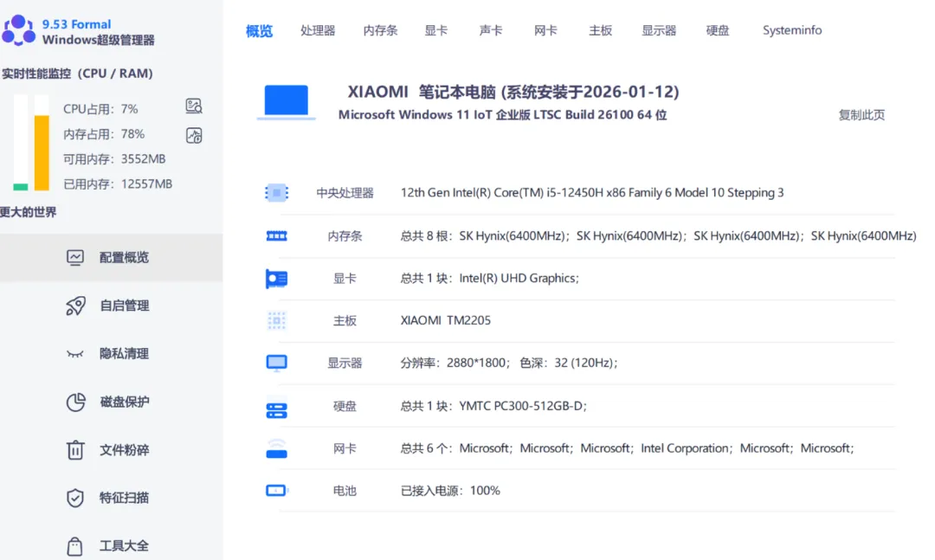Click the rocket icon for 自启管理

pyautogui.click(x=75, y=306)
